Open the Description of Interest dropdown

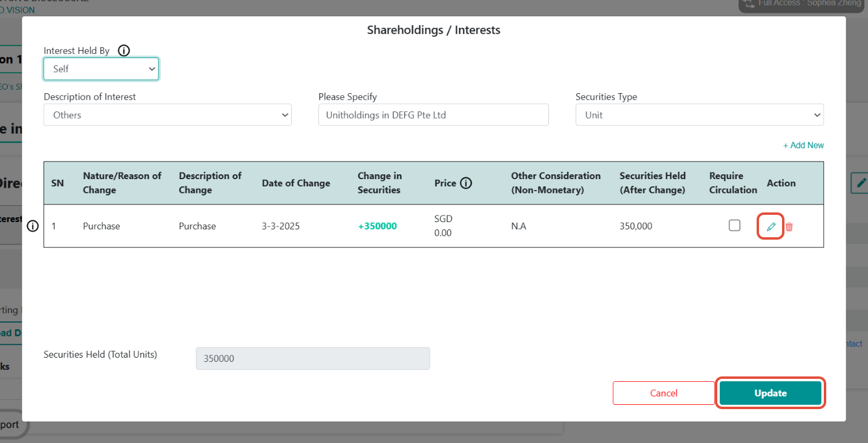(x=168, y=115)
